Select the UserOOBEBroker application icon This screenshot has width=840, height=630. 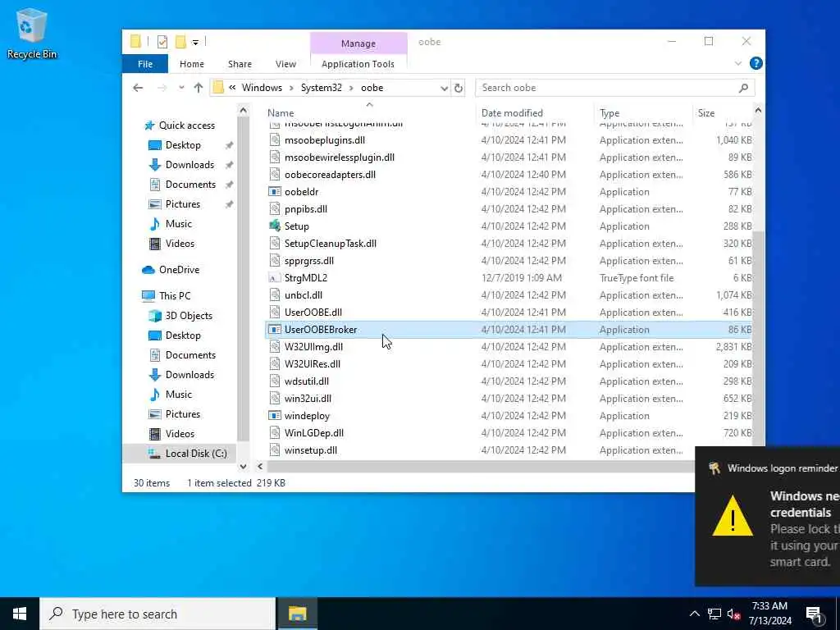(275, 330)
